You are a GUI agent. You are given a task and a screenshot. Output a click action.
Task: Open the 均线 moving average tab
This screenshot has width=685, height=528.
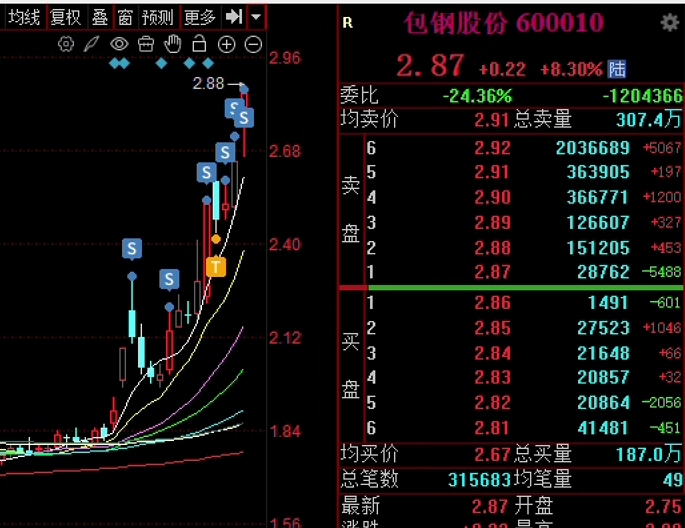24,17
